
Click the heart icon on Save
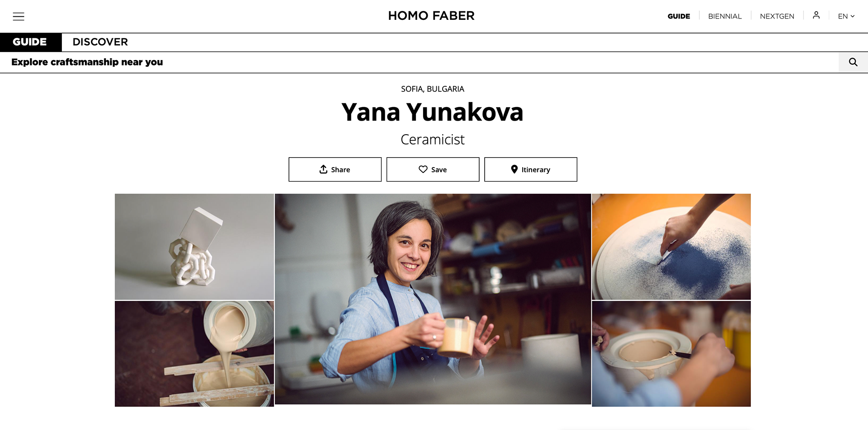[423, 169]
